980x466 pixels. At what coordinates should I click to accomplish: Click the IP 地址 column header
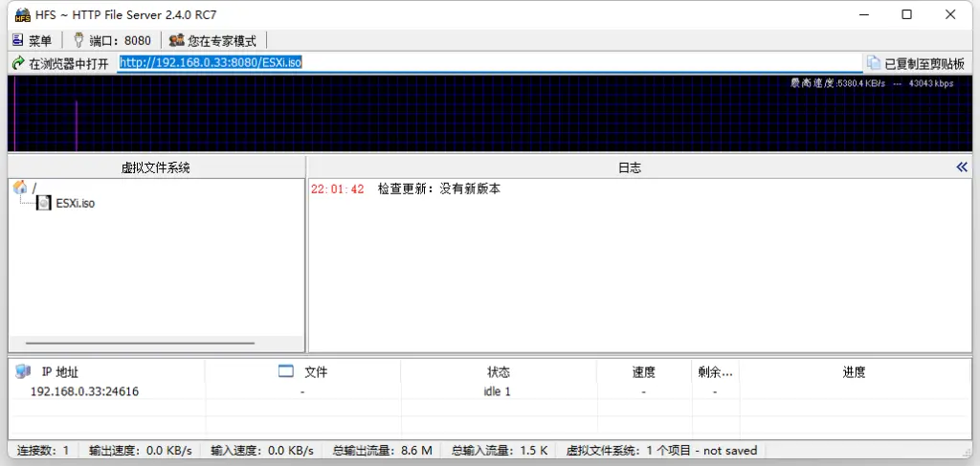tap(60, 372)
